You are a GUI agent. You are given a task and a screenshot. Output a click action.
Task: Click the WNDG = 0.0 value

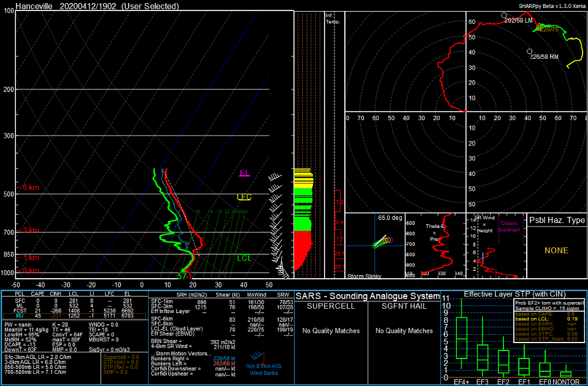105,325
